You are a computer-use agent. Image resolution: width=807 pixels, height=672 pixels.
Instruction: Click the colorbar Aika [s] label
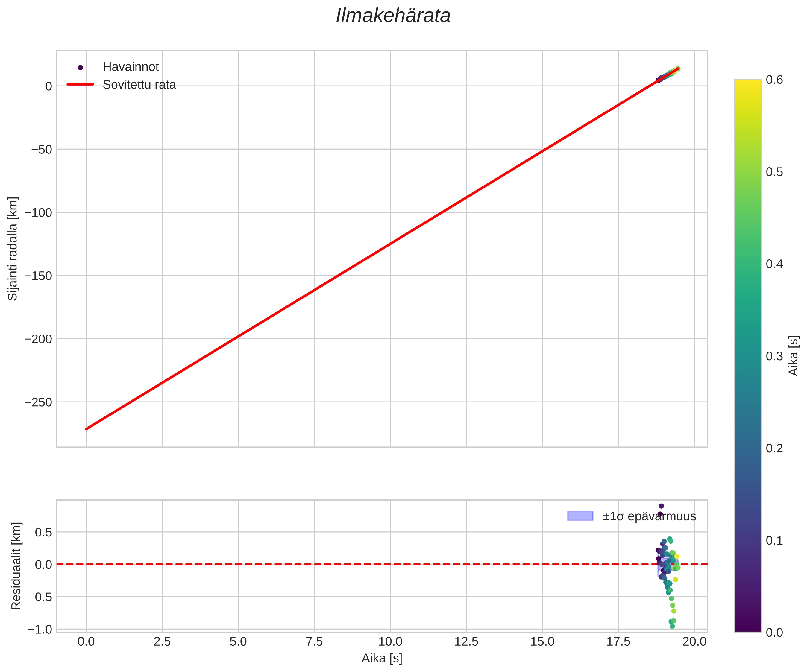click(x=793, y=355)
